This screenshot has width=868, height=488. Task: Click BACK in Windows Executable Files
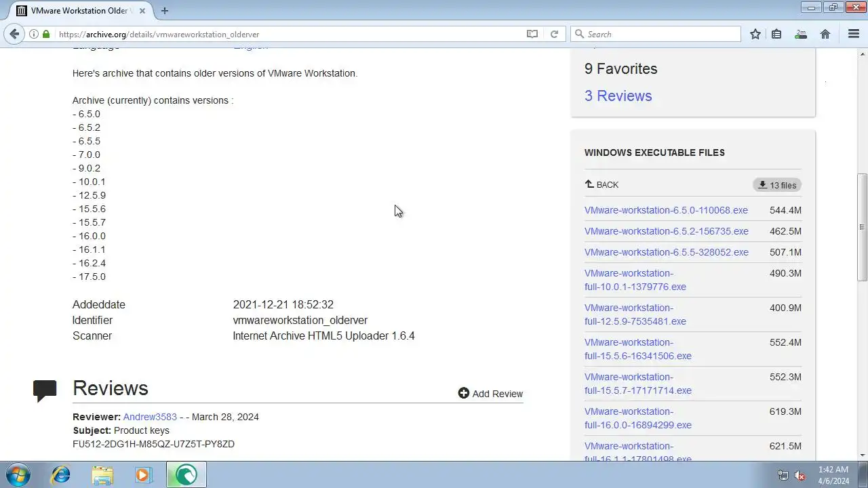tap(601, 184)
